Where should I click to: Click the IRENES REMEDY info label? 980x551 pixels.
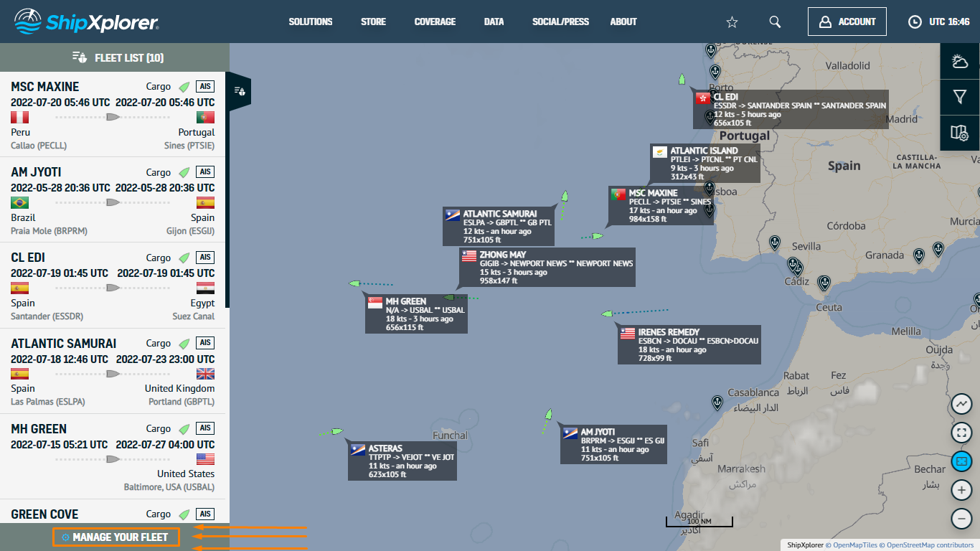click(689, 345)
